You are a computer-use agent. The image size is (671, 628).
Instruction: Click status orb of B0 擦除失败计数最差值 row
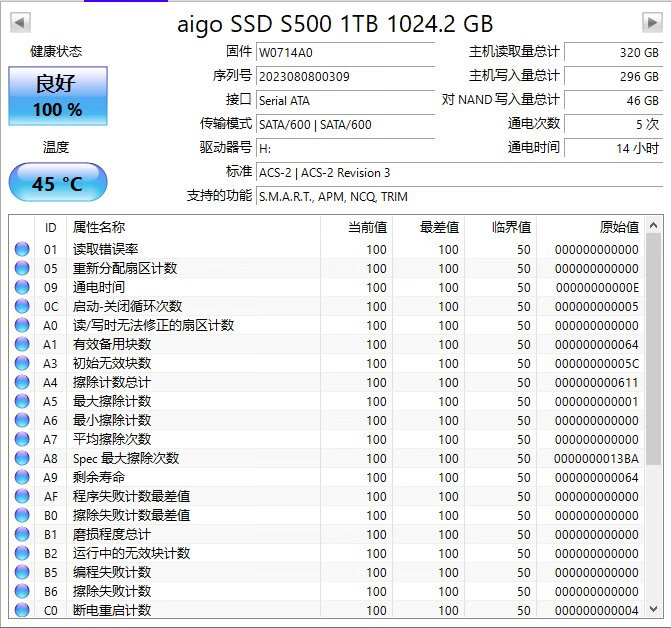[x=22, y=515]
